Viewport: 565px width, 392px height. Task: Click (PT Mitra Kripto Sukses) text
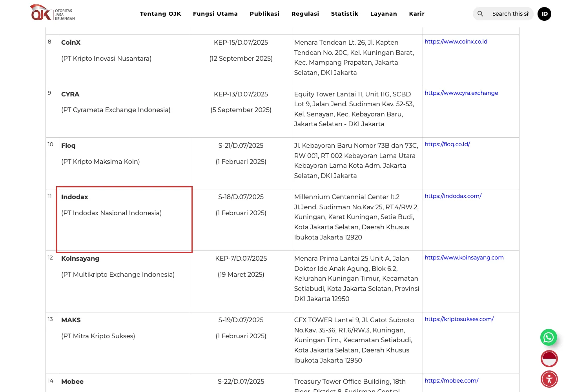coord(98,336)
